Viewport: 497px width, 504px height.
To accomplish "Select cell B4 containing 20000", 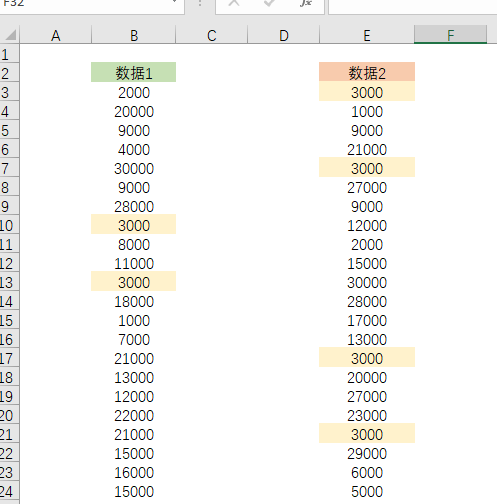I will click(133, 111).
